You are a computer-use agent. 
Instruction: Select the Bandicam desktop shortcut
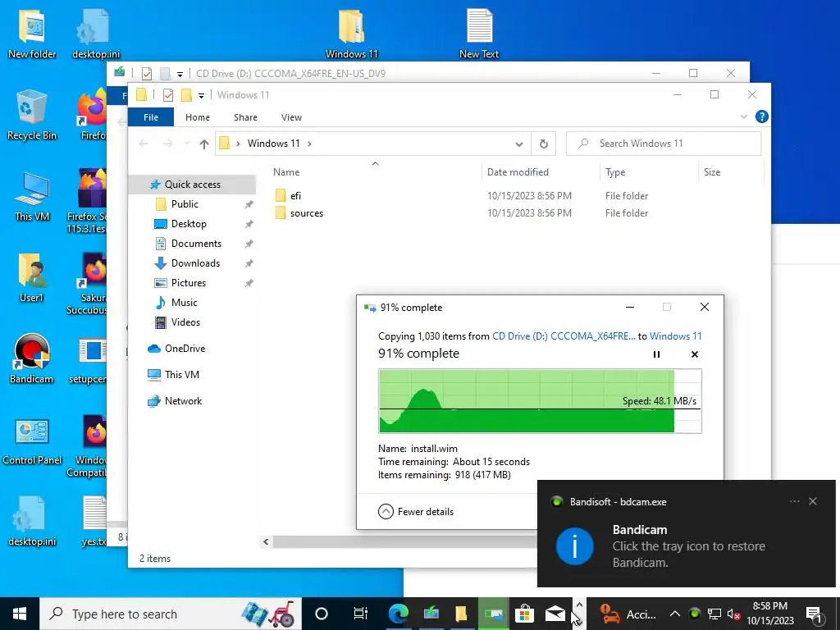(32, 359)
